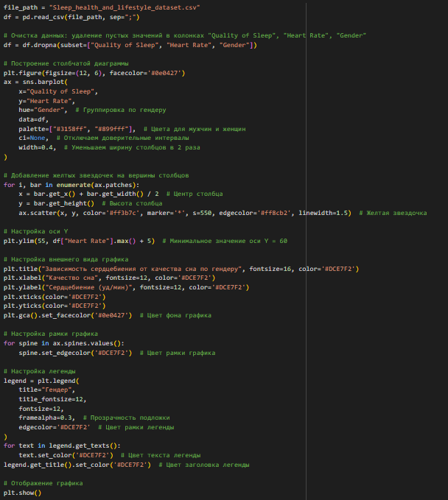Click the title_fontsize=12 argument

(x=52, y=400)
